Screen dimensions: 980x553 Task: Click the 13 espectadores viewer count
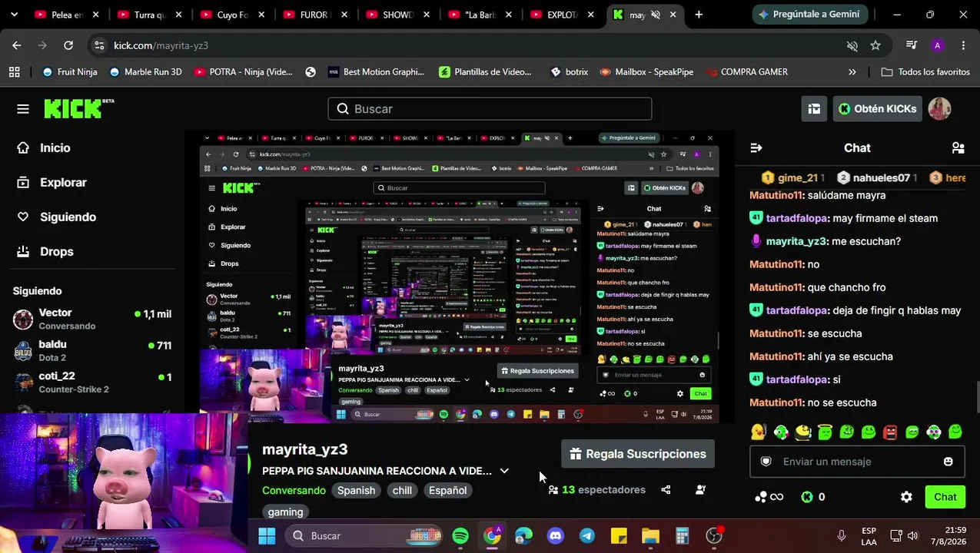point(596,490)
